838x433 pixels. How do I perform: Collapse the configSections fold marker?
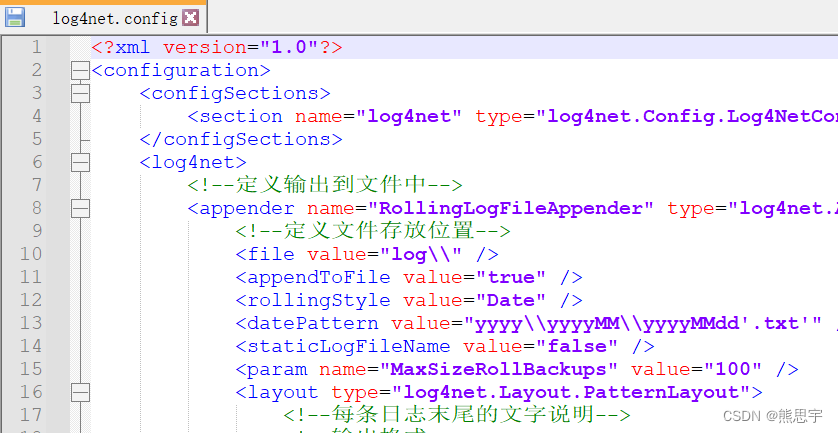pyautogui.click(x=80, y=94)
